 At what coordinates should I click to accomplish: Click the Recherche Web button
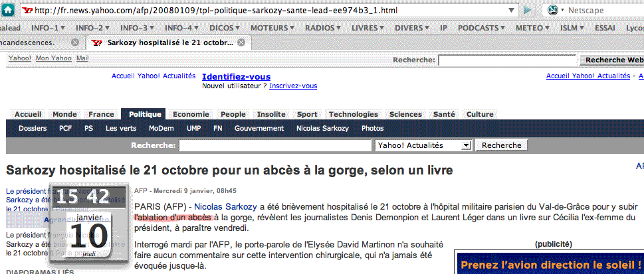611,60
